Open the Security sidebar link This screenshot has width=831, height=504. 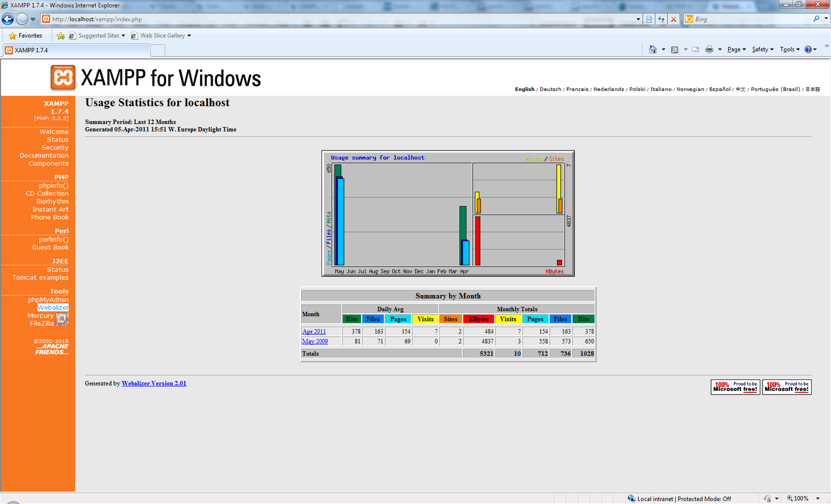55,147
